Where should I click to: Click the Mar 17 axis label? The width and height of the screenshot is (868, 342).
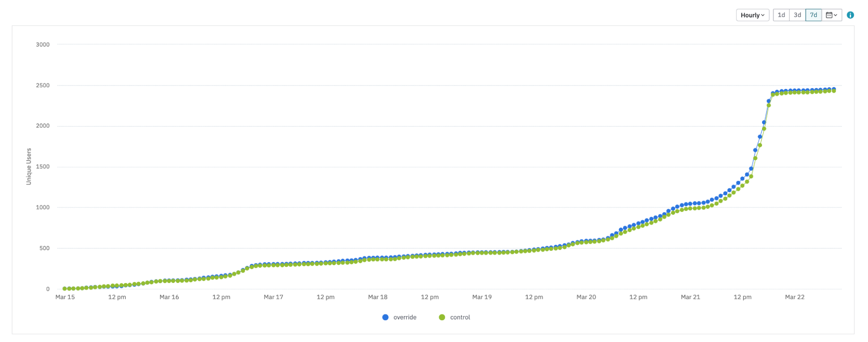tap(274, 297)
